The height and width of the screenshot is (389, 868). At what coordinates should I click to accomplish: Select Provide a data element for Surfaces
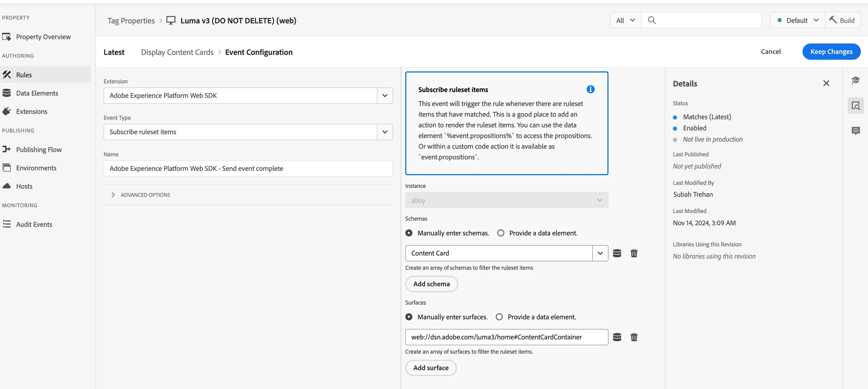click(x=499, y=317)
